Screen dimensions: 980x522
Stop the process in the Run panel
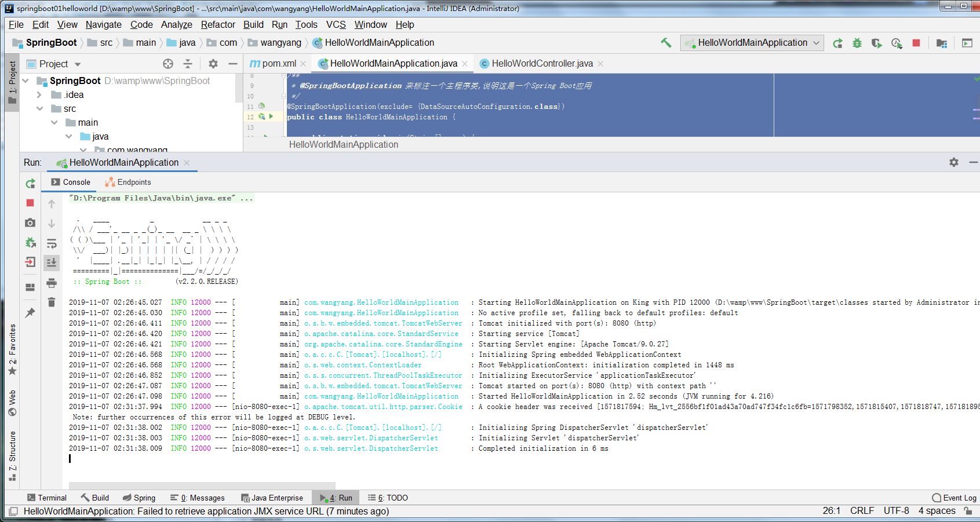coord(30,203)
